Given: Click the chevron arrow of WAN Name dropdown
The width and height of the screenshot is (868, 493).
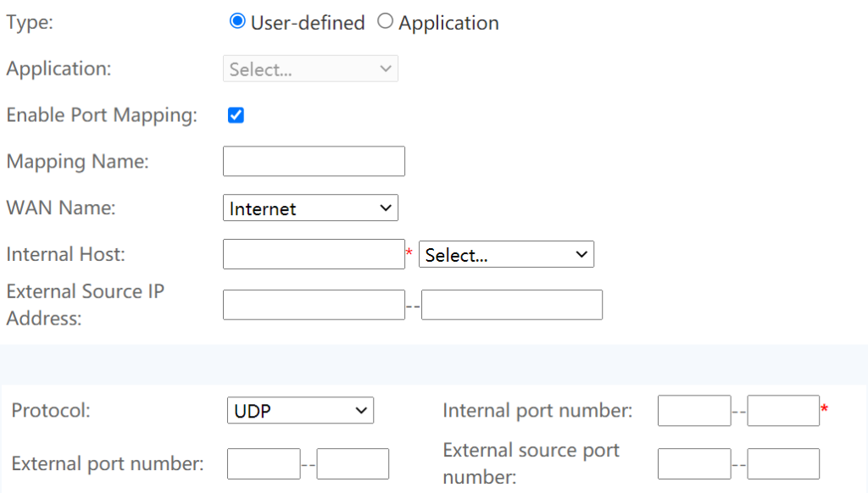Looking at the screenshot, I should (386, 208).
